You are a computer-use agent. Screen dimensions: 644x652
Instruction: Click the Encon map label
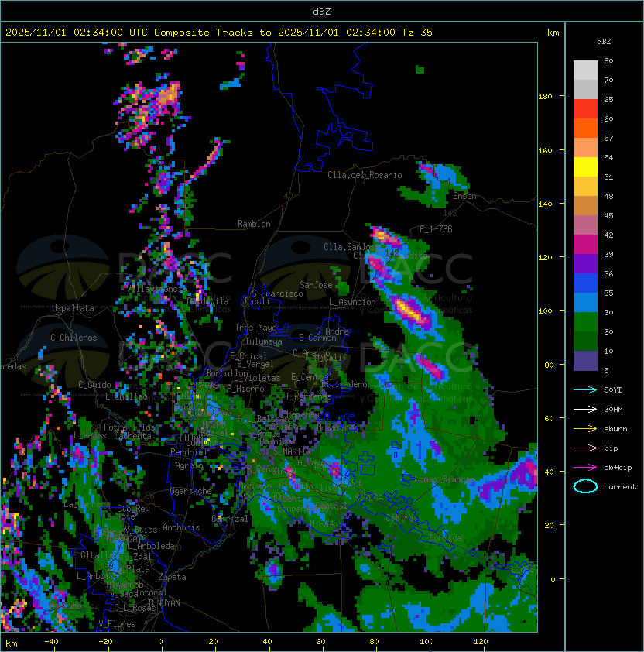pos(464,196)
